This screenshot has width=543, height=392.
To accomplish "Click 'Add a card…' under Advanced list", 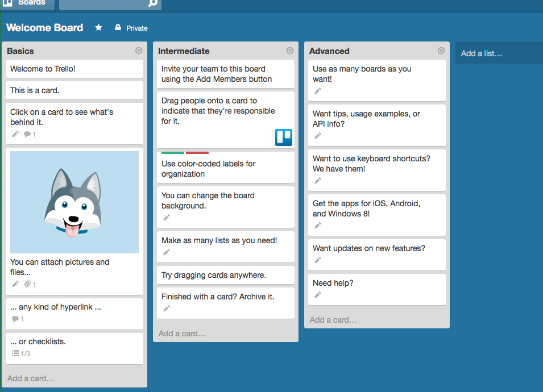I will coord(333,320).
